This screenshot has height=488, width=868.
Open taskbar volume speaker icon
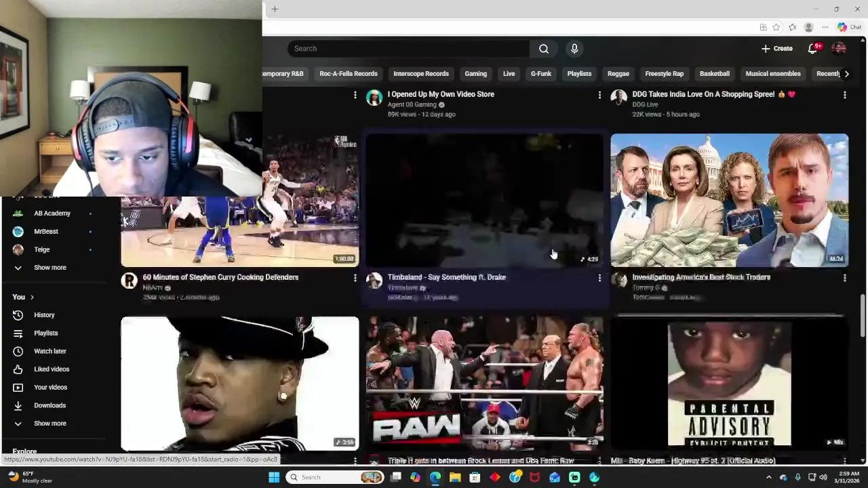[x=823, y=477]
